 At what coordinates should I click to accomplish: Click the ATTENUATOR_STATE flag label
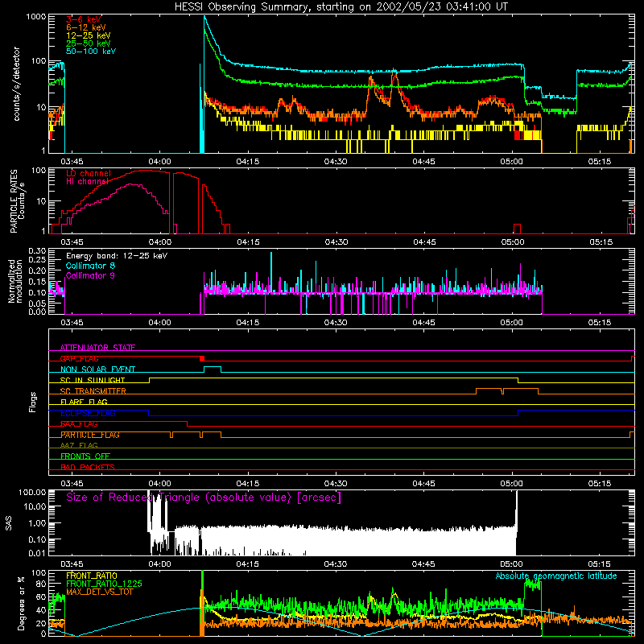97,348
